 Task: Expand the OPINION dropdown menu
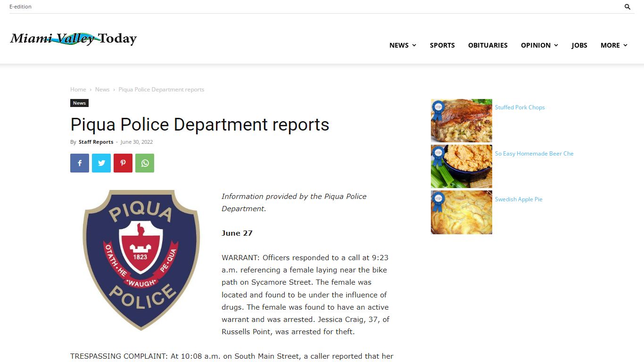click(539, 45)
